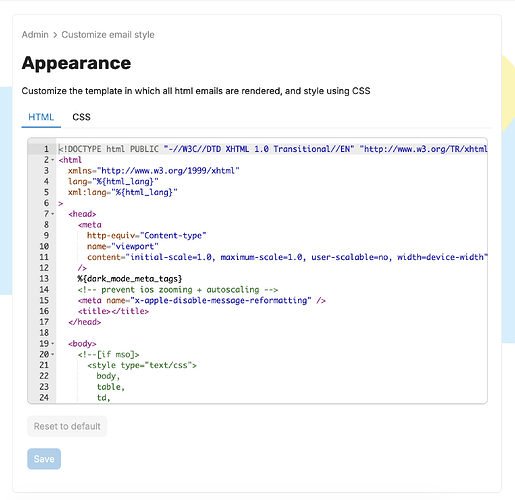Viewport: 515px width, 500px height.
Task: Switch to the HTML tab
Action: (41, 117)
